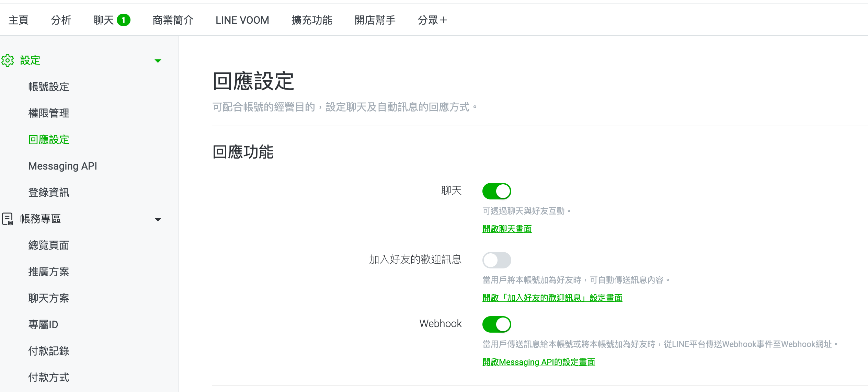Select 帳號設定 in the sidebar

49,87
